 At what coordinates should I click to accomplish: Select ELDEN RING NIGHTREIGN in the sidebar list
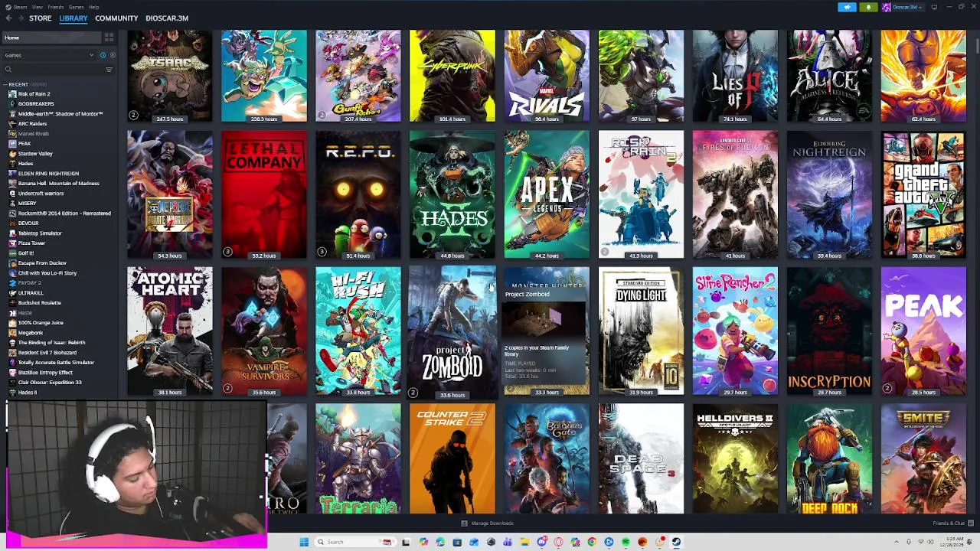(x=47, y=174)
